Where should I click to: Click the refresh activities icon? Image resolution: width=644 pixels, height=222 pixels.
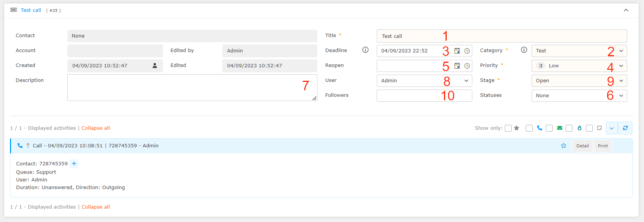[625, 128]
